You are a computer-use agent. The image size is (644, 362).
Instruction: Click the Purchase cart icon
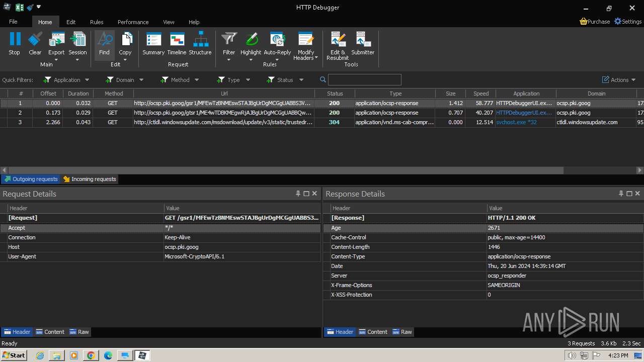tap(584, 22)
